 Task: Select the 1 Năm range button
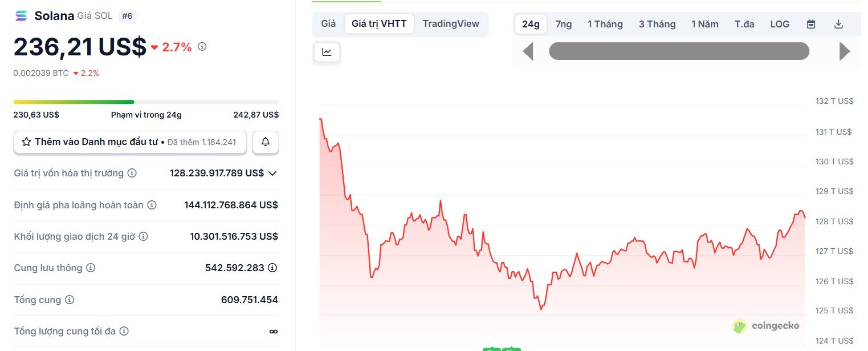pos(704,24)
